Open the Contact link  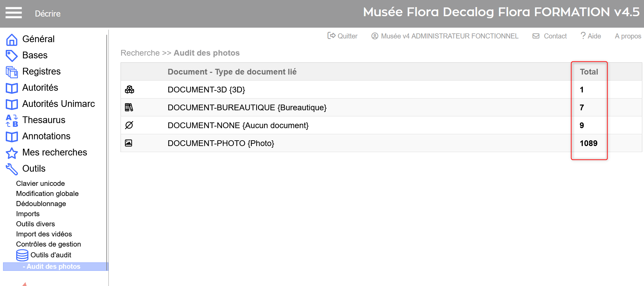[x=550, y=36]
